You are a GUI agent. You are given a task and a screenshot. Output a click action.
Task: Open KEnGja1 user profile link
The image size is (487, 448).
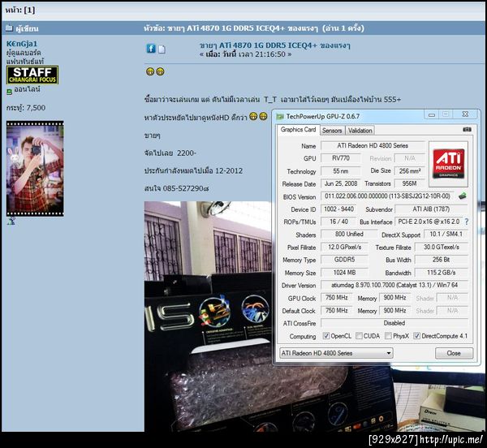pos(22,44)
